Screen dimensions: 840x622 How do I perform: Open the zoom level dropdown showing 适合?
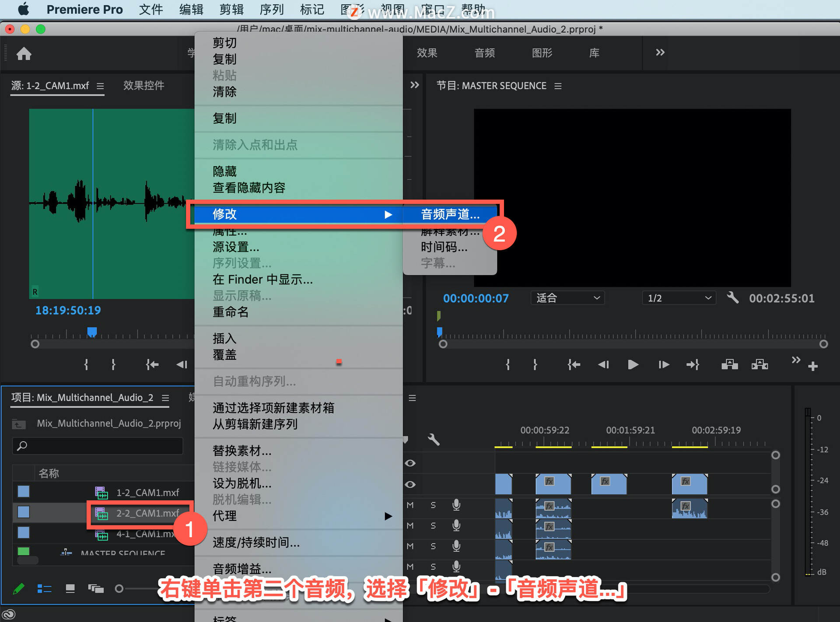[x=568, y=298]
